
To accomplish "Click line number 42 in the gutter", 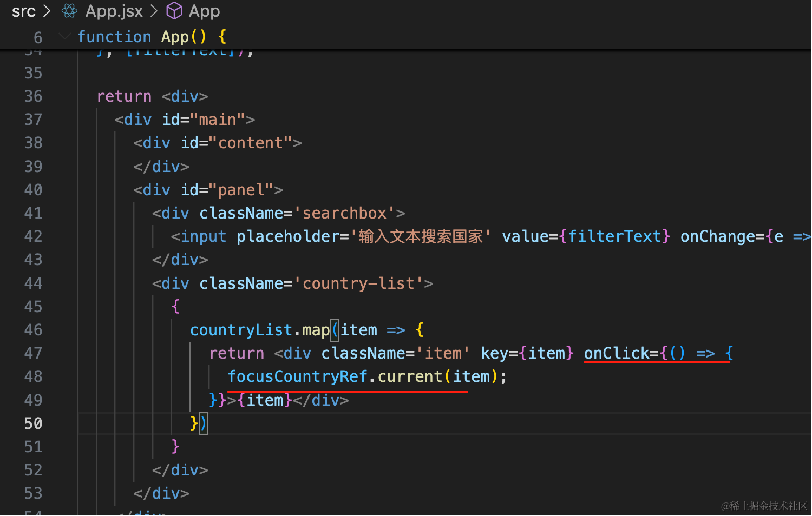I will coord(33,236).
